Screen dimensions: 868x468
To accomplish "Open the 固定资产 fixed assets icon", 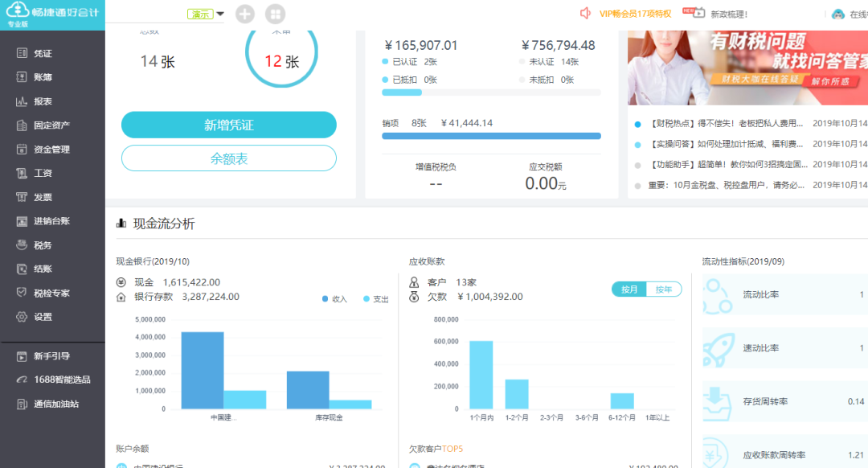I will (x=22, y=125).
